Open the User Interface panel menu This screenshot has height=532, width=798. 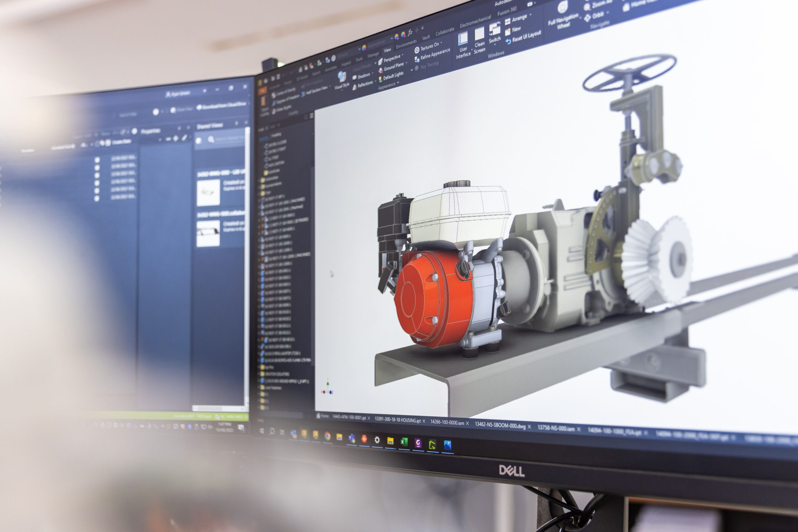(463, 39)
